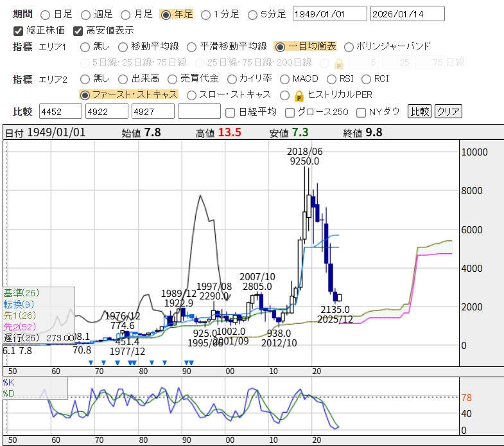Image resolution: width=504 pixels, height=446 pixels.
Task: Select RSI indicator radio
Action: 332,79
